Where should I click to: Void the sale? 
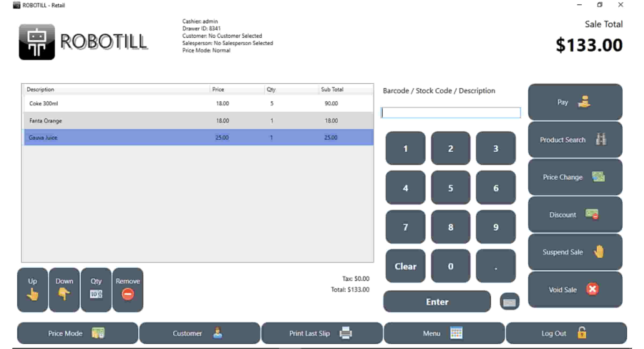click(x=575, y=289)
